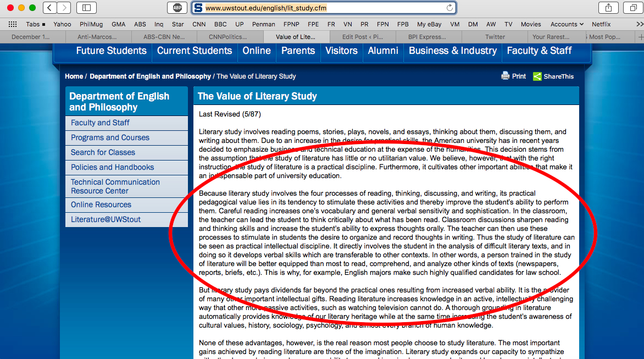The width and height of the screenshot is (644, 359).
Task: Open the Programs and Courses sidebar link
Action: (x=110, y=137)
